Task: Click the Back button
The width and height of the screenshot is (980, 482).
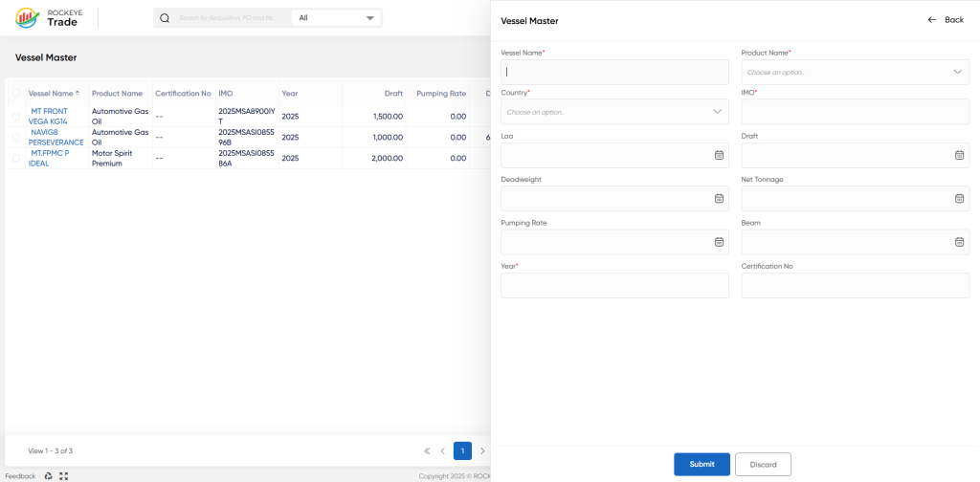Action: [x=946, y=20]
